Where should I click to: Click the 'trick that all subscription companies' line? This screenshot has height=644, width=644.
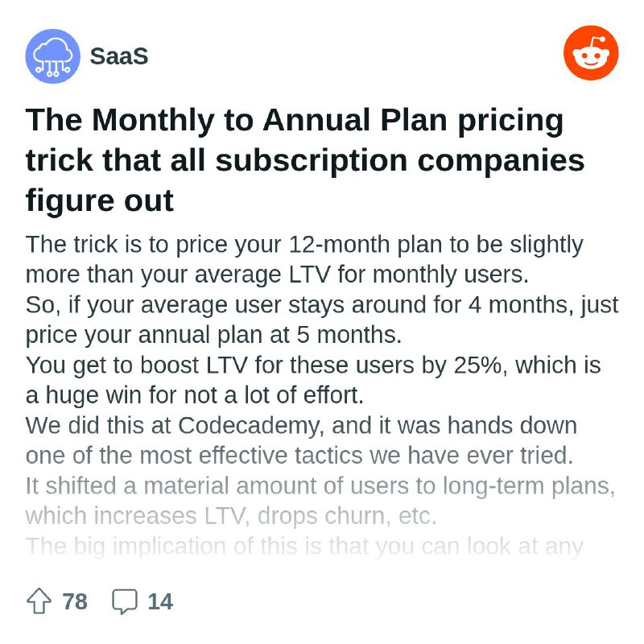click(x=305, y=159)
